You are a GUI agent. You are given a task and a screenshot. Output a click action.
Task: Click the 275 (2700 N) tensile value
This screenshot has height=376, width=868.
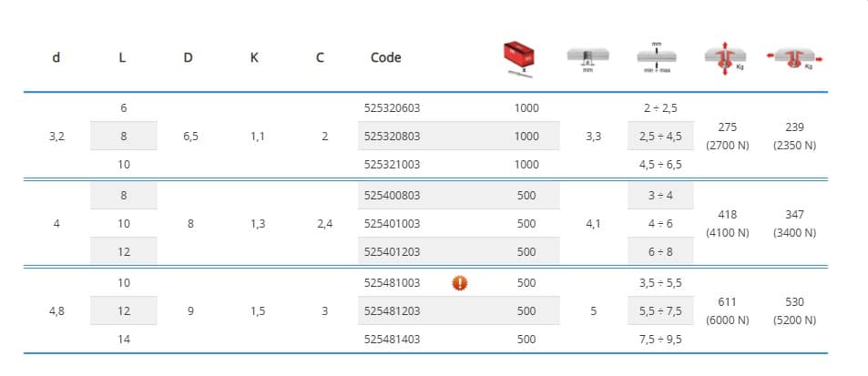pos(727,137)
